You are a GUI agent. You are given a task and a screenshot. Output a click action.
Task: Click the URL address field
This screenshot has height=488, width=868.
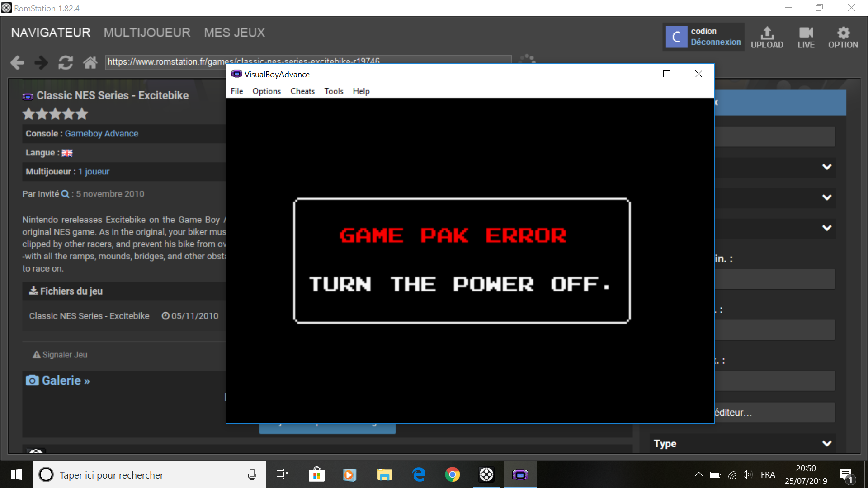point(309,62)
